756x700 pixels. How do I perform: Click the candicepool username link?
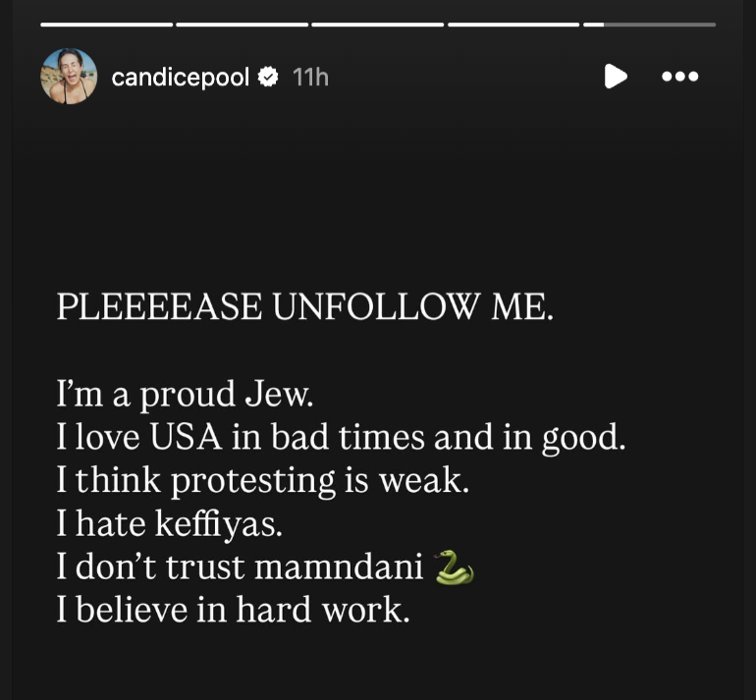point(181,78)
